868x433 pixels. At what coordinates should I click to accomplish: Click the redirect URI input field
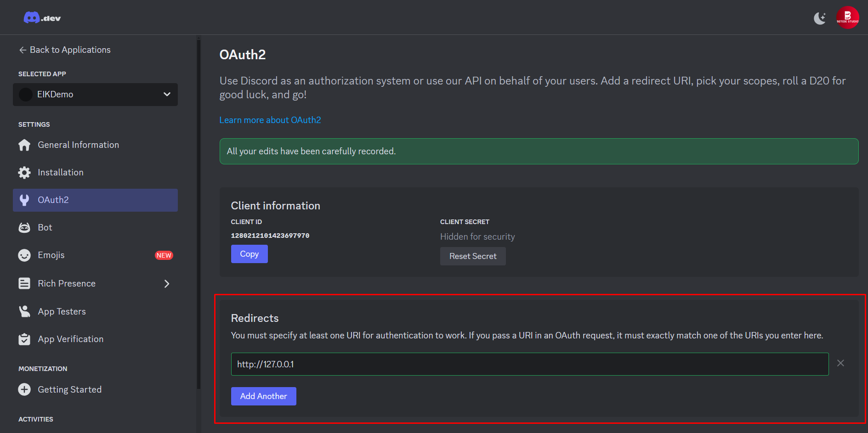click(529, 364)
